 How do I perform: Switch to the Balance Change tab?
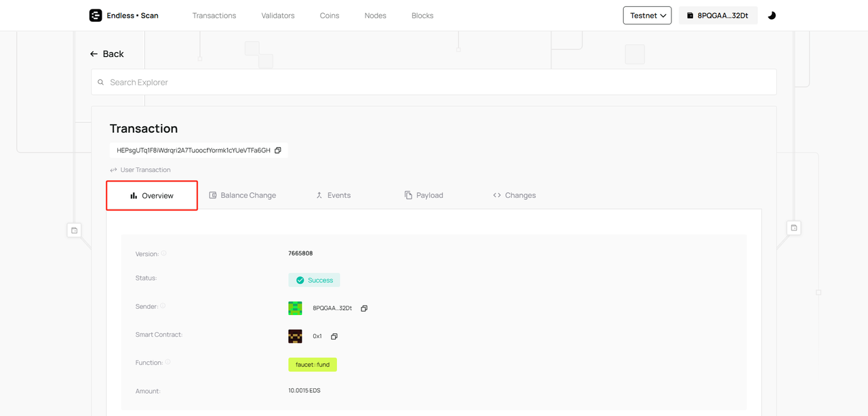click(x=242, y=195)
